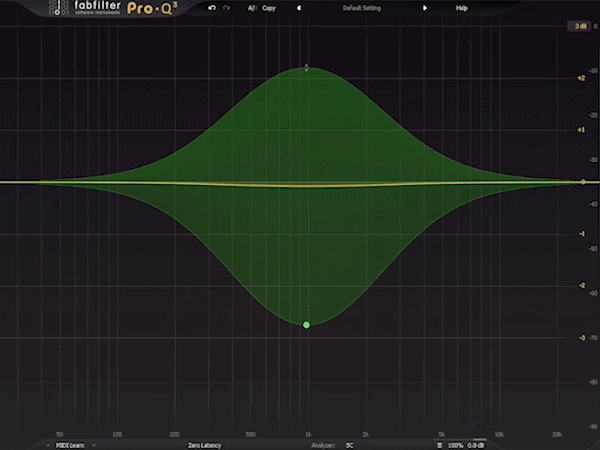The height and width of the screenshot is (450, 600).
Task: Click the 0.0 dB output level value
Action: pos(476,445)
